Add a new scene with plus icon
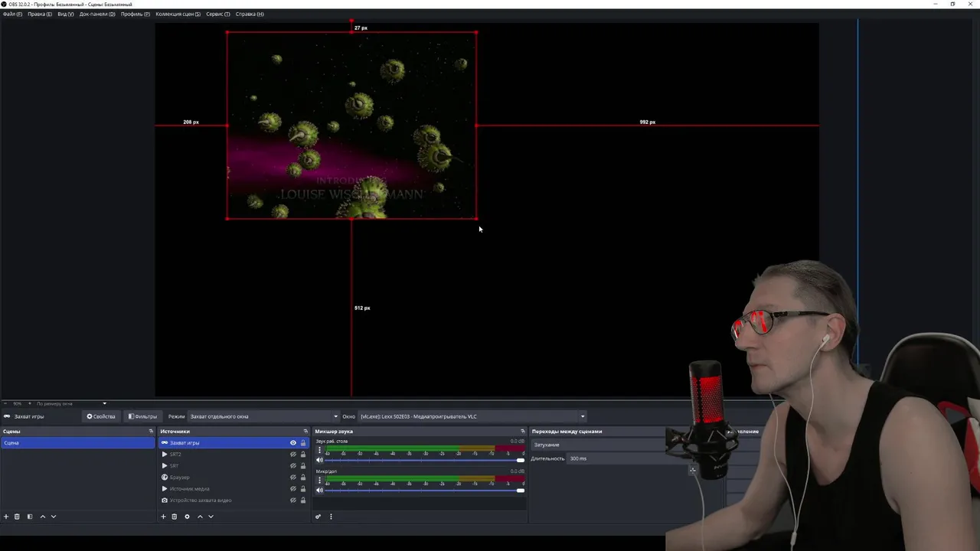The image size is (980, 551). [x=6, y=517]
